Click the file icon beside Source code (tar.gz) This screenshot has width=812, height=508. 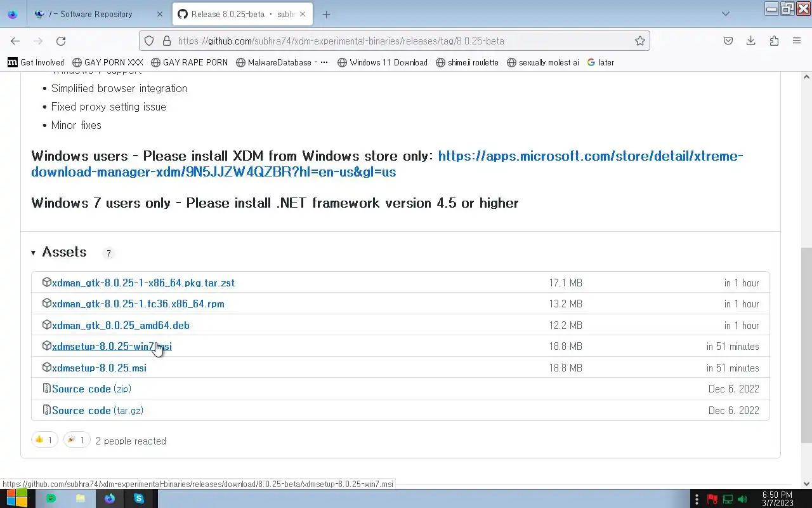(46, 410)
